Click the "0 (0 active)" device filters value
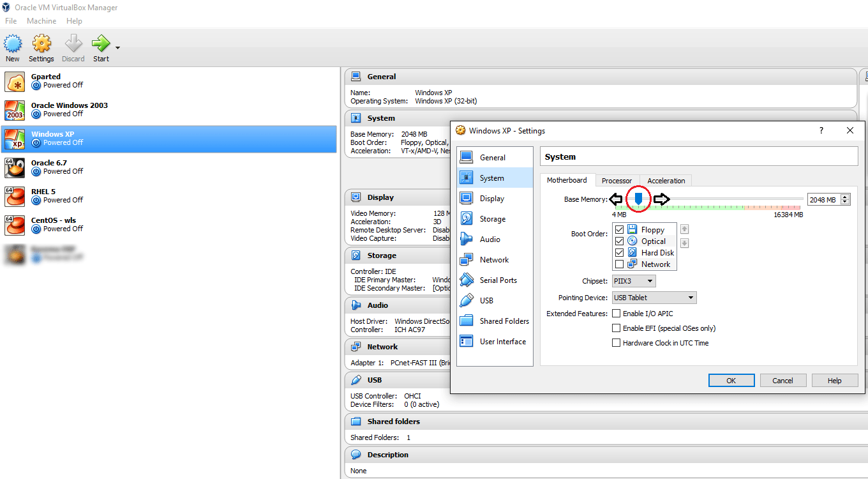 421,404
